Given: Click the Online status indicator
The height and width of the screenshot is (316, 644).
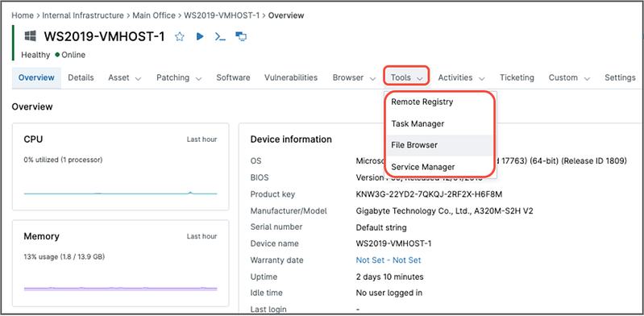Looking at the screenshot, I should [x=70, y=55].
